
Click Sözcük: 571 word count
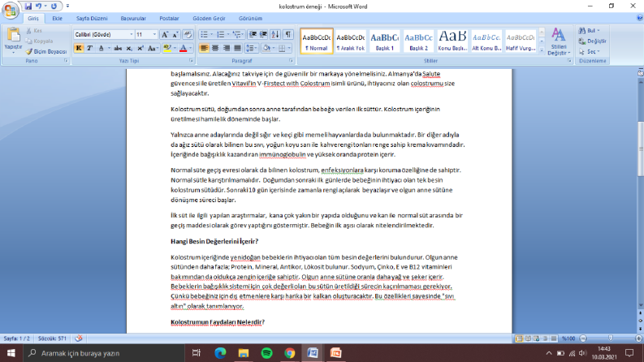(52, 338)
